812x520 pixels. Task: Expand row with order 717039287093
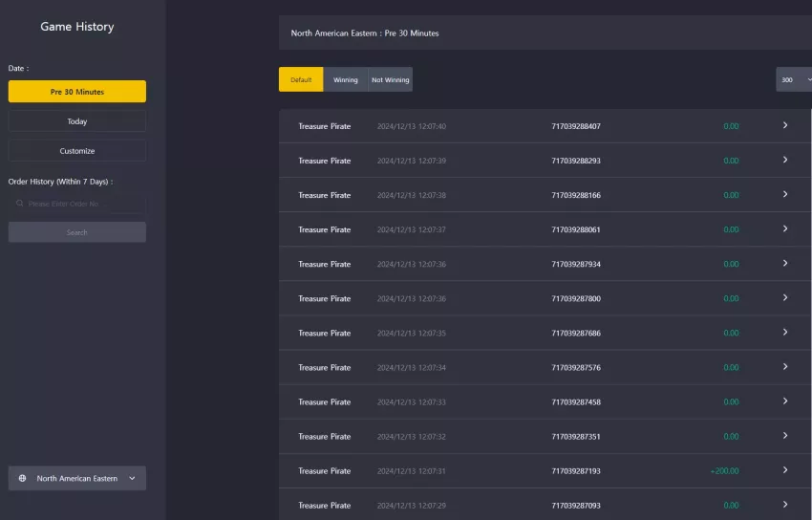tap(545, 505)
